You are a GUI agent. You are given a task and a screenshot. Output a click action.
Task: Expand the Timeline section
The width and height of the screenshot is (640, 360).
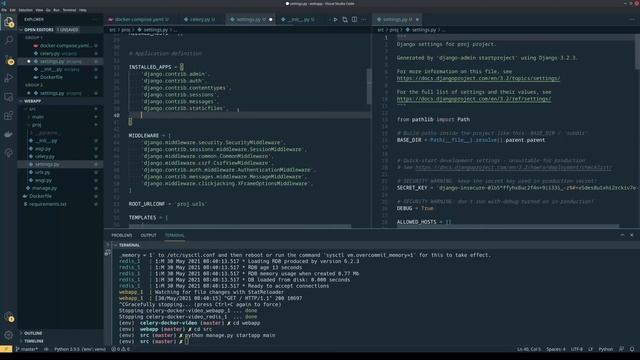[x=60, y=341]
